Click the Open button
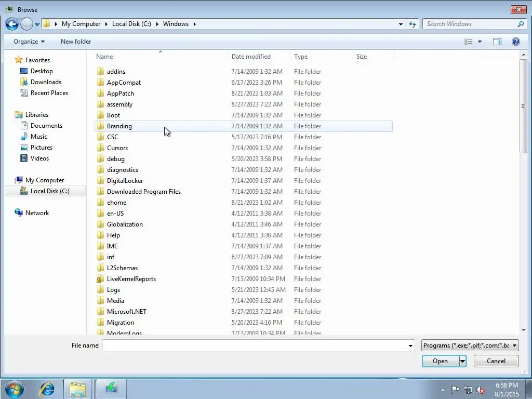 [440, 361]
